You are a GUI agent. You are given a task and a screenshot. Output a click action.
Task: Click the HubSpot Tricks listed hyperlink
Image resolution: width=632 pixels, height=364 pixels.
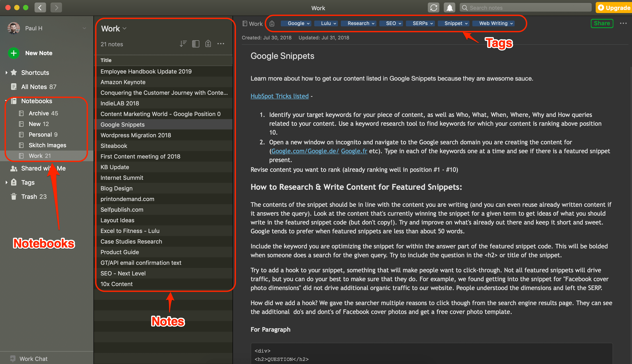pos(279,96)
